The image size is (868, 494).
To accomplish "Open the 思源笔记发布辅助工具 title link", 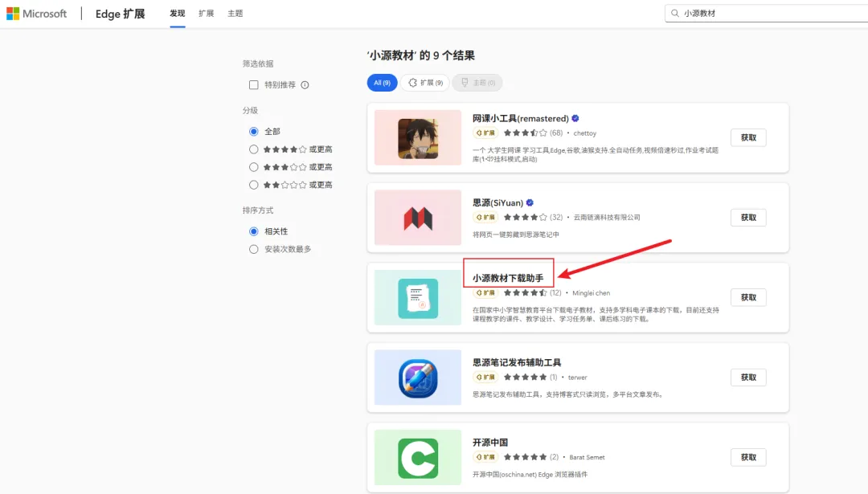I will click(x=517, y=362).
